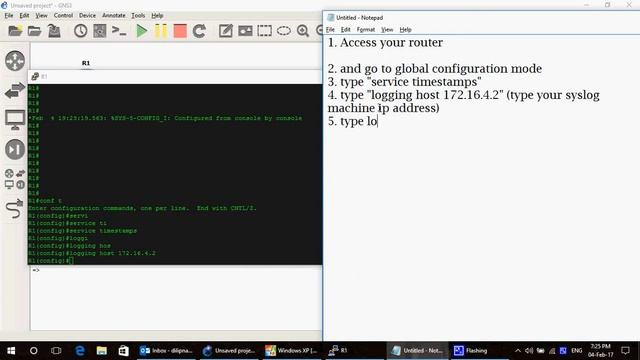Click the R1 router label on canvas
Image resolution: width=640 pixels, height=360 pixels.
pyautogui.click(x=86, y=63)
